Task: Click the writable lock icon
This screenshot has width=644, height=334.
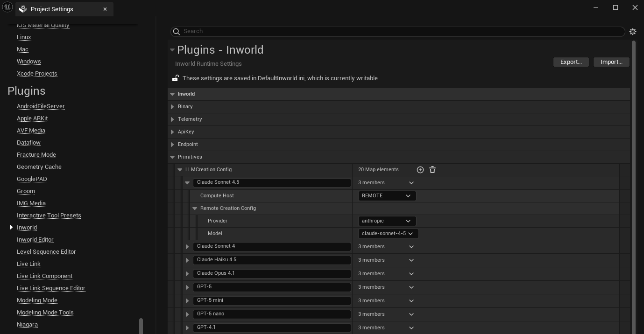Action: [x=175, y=78]
